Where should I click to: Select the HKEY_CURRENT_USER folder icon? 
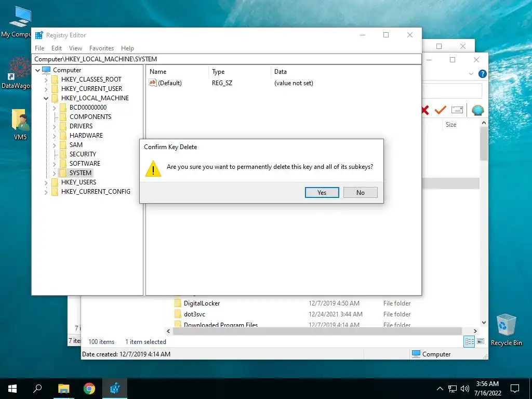coord(55,88)
